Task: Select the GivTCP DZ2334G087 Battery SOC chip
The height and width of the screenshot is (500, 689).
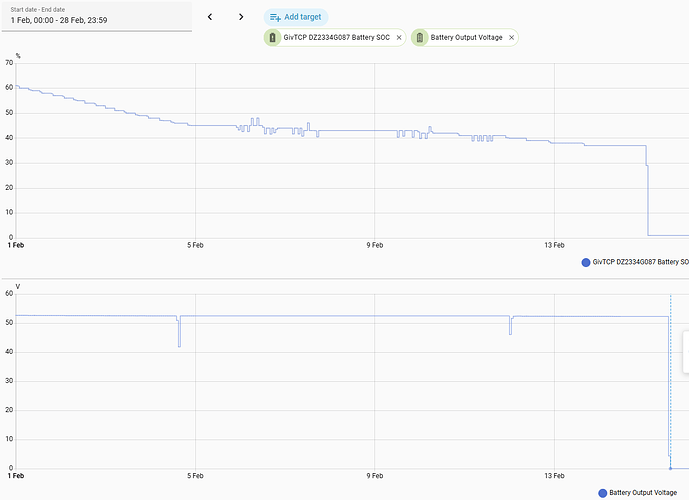Action: [334, 37]
